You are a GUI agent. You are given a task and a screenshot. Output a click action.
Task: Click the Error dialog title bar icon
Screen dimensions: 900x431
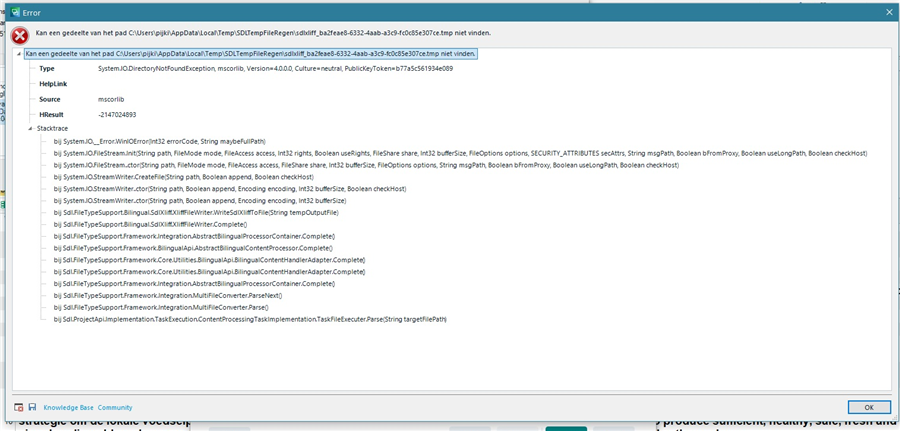(16, 12)
